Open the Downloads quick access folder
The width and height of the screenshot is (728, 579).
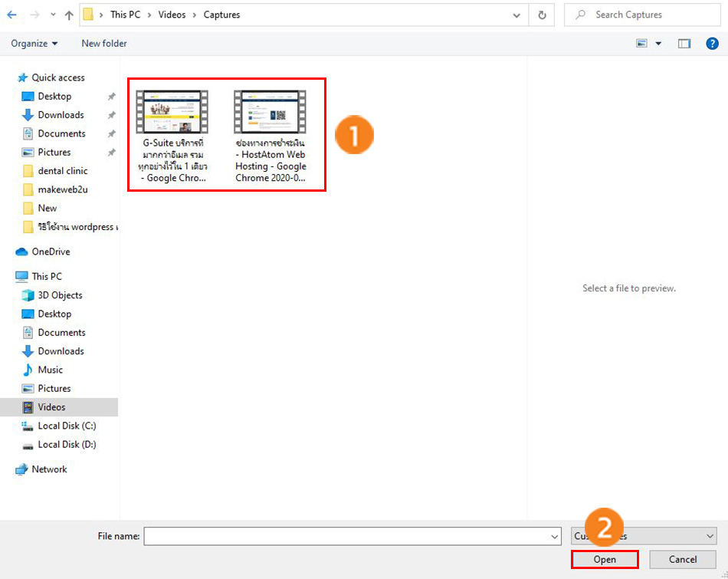point(61,115)
